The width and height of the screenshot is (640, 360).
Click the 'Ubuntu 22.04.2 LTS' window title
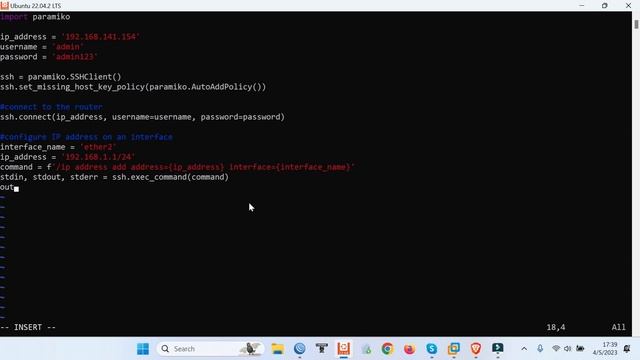click(x=36, y=6)
